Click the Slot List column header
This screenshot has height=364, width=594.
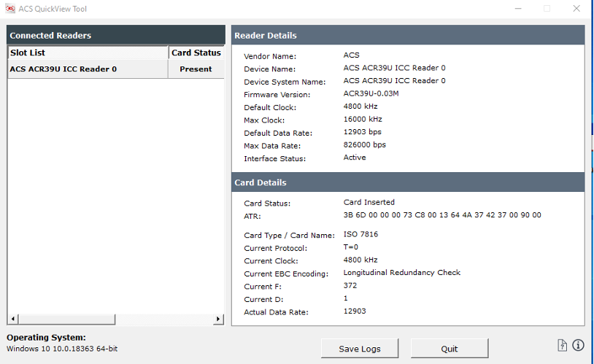[x=88, y=53]
